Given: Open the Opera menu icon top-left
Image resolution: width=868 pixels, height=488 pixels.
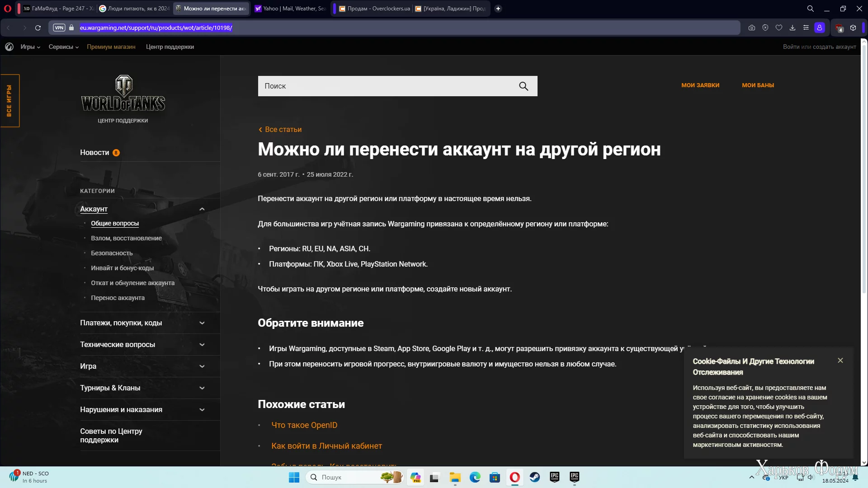Looking at the screenshot, I should (8, 9).
